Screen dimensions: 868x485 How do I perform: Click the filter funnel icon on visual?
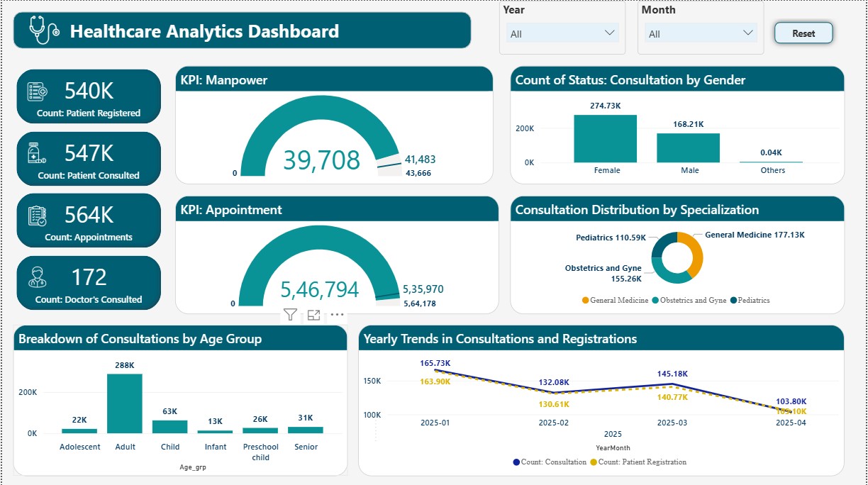click(290, 315)
